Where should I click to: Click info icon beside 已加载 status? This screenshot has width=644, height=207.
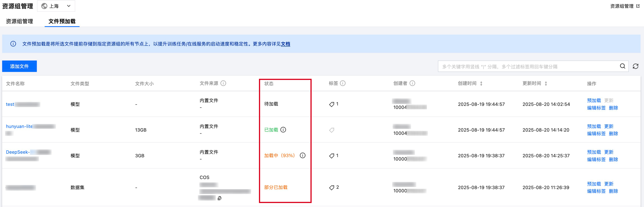tap(283, 130)
